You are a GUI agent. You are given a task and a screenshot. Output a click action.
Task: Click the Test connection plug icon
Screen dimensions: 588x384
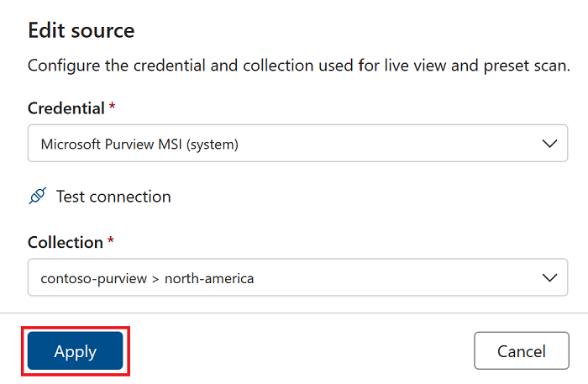tap(37, 197)
